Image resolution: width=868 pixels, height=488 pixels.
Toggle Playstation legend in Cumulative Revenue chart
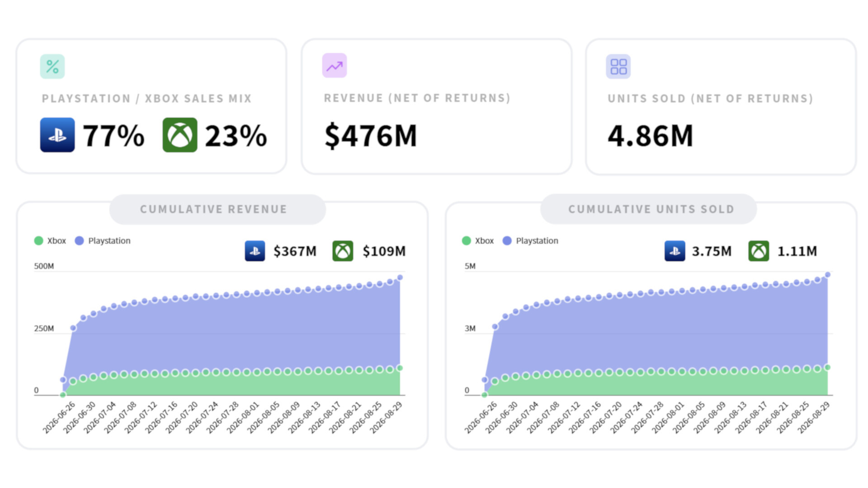coord(103,241)
